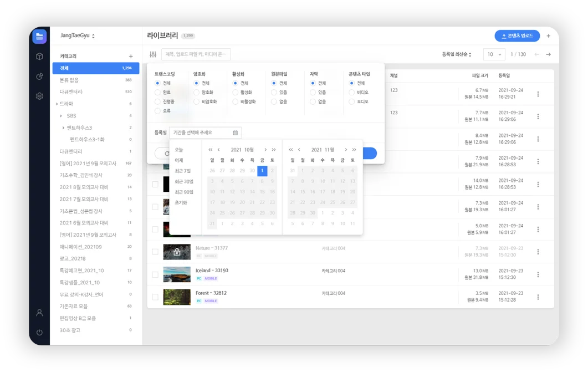Pick October 1 highlighted date
588x372 pixels.
pos(262,171)
